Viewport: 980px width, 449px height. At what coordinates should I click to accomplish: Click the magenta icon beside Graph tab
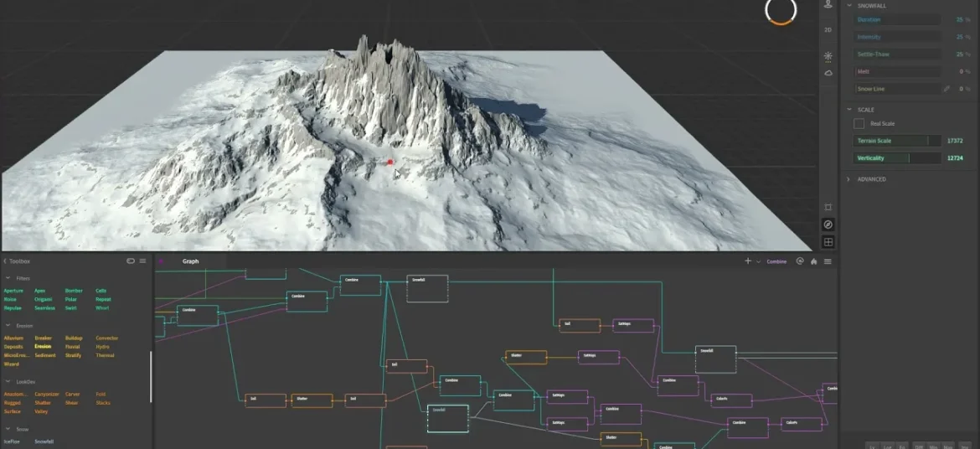pyautogui.click(x=161, y=261)
